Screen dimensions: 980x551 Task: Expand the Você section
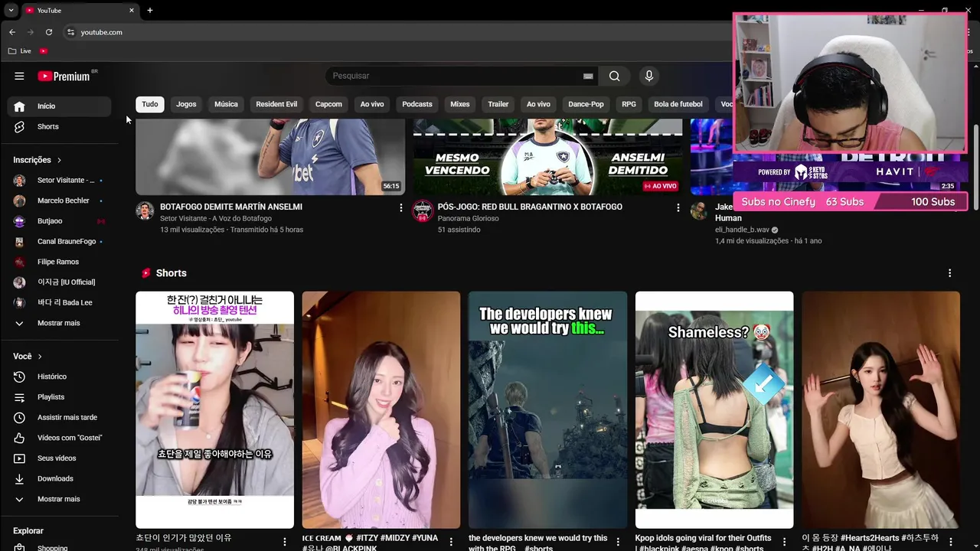click(28, 357)
